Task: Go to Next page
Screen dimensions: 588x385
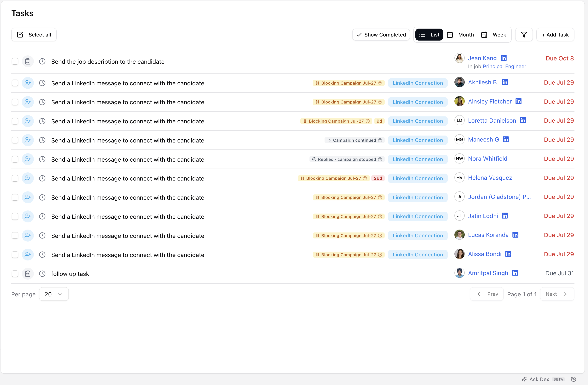Action: pyautogui.click(x=557, y=294)
